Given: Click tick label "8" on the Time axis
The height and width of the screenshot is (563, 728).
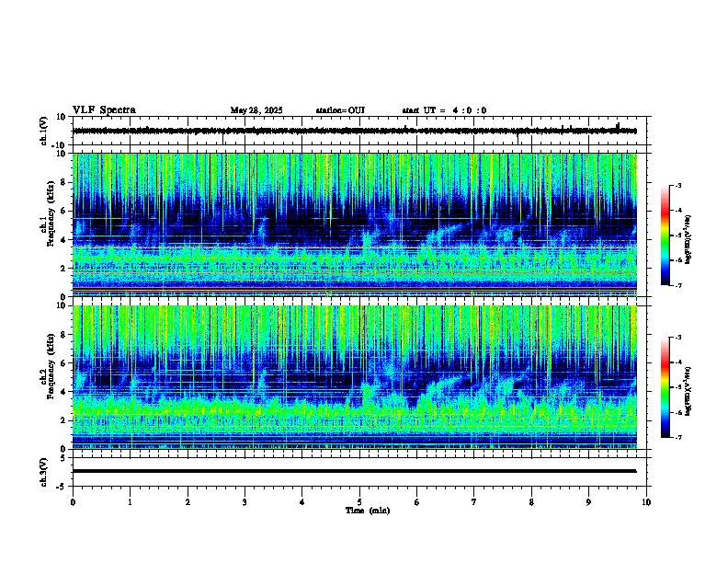Looking at the screenshot, I should 531,502.
